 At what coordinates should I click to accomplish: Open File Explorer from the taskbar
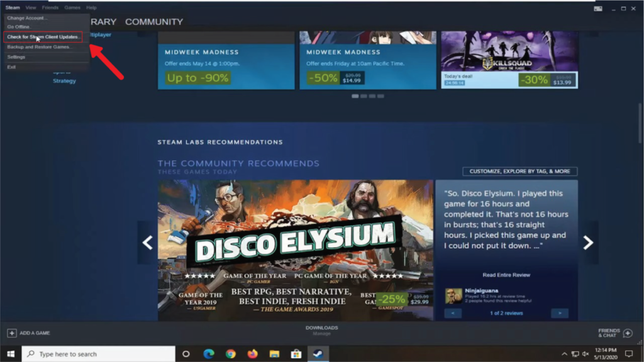tap(274, 354)
